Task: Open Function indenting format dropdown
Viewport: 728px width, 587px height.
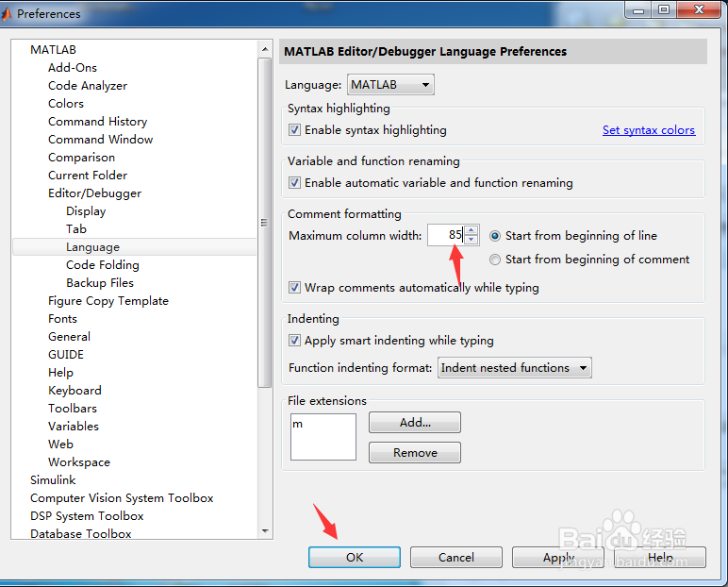Action: click(x=515, y=368)
